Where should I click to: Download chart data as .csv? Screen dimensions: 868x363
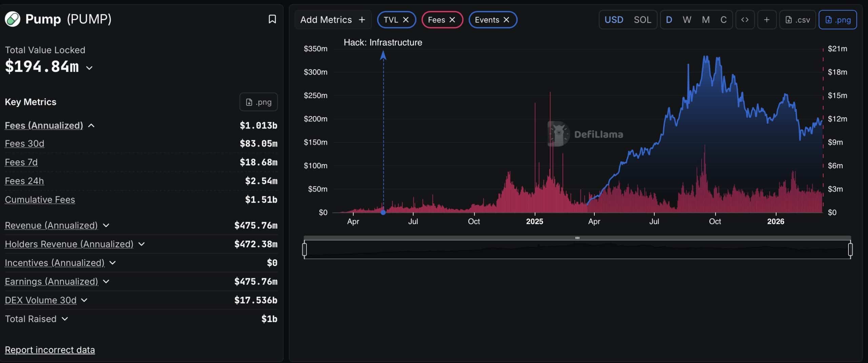(797, 19)
